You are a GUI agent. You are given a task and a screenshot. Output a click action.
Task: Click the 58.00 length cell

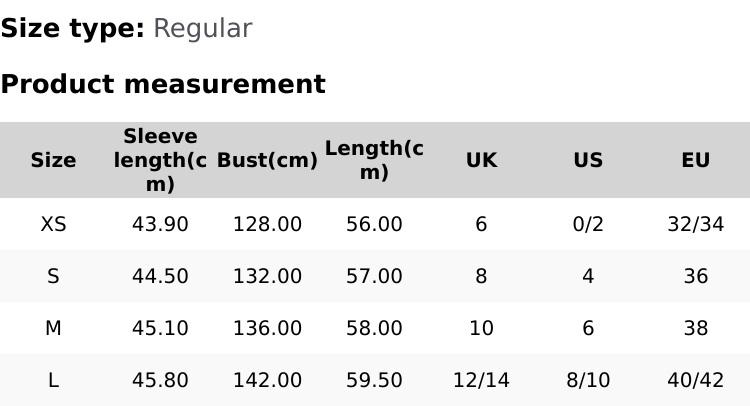[374, 328]
